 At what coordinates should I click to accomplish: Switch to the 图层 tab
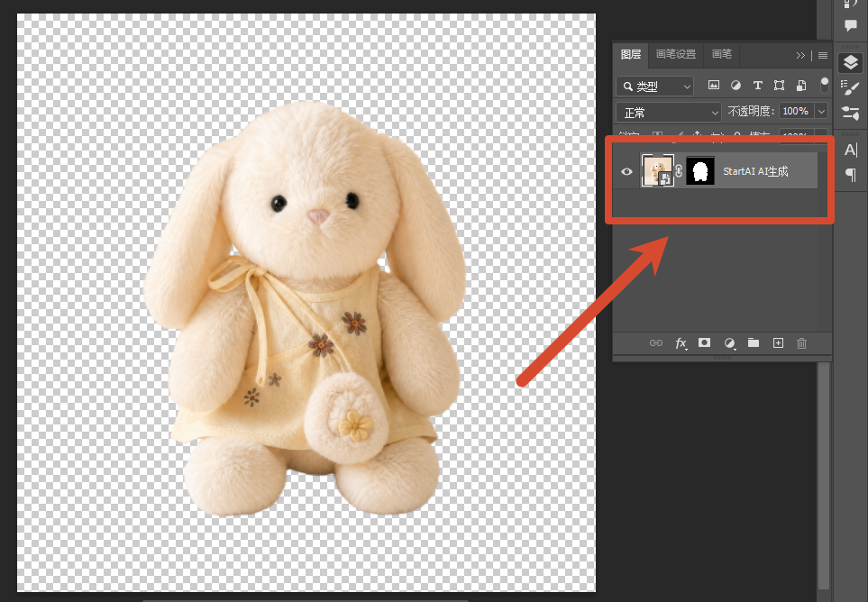click(631, 54)
